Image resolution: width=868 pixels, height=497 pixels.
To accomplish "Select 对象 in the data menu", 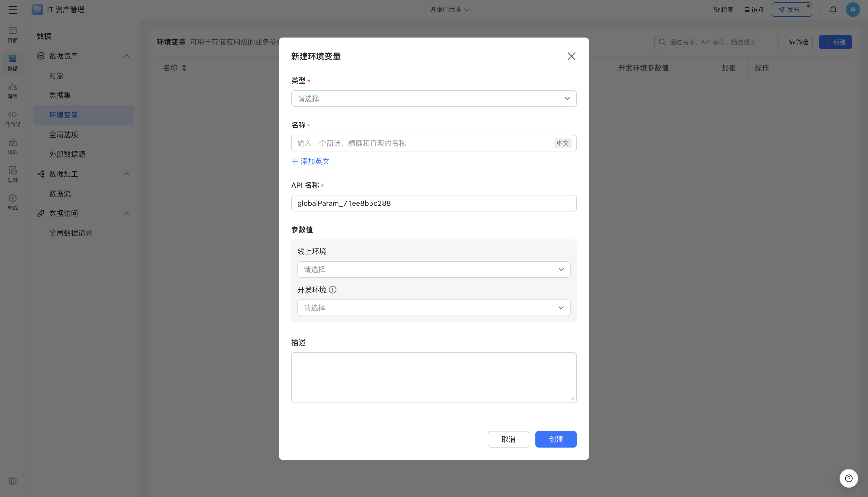I will [83, 76].
